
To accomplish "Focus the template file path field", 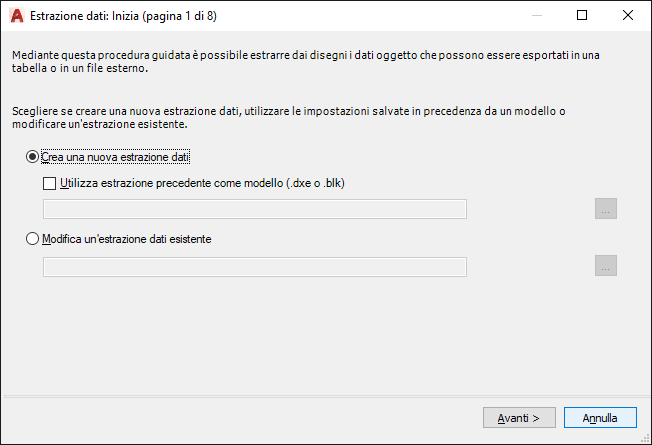I will coord(254,209).
